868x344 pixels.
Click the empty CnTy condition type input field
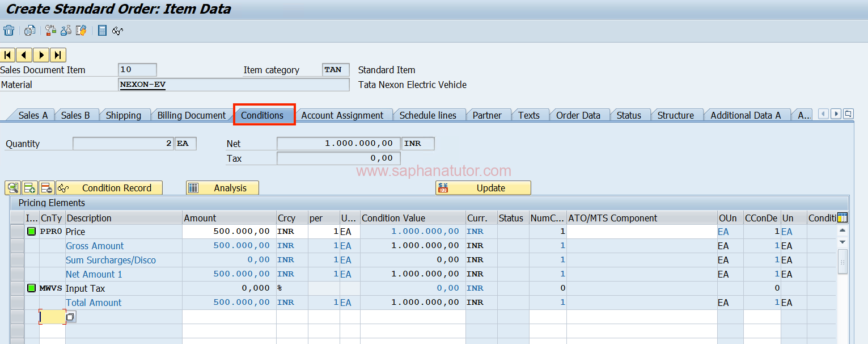(52, 317)
